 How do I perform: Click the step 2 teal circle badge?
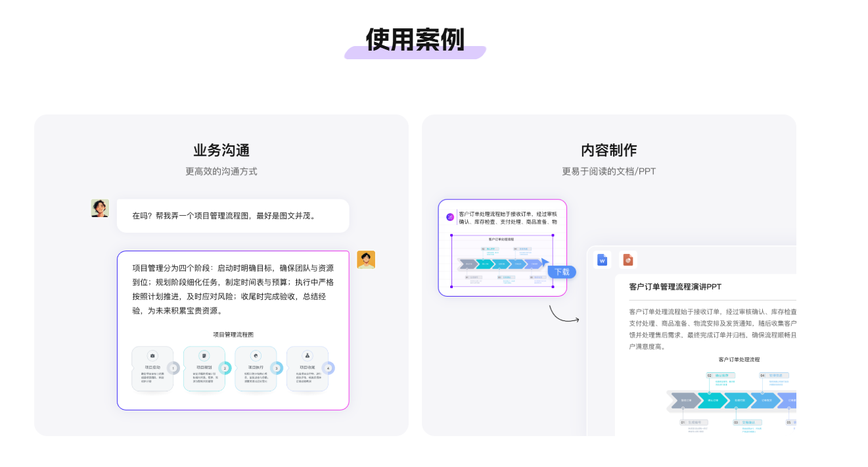(x=225, y=368)
